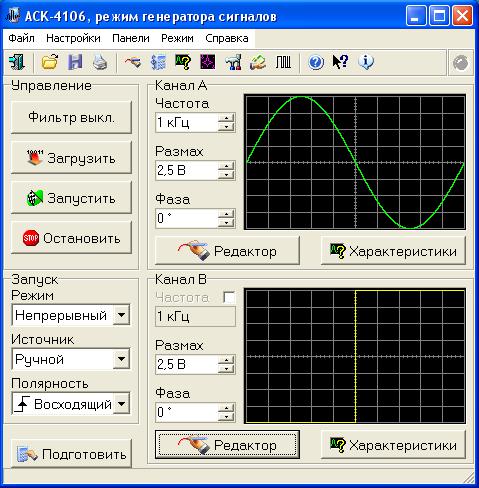Image resolution: width=479 pixels, height=488 pixels.
Task: Decrease Канал A Частота with down arrow
Action: (227, 127)
